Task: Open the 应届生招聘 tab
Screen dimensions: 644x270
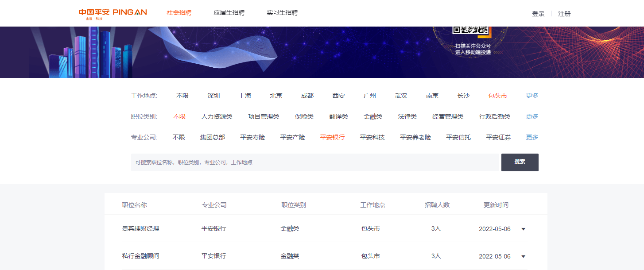Action: tap(229, 13)
